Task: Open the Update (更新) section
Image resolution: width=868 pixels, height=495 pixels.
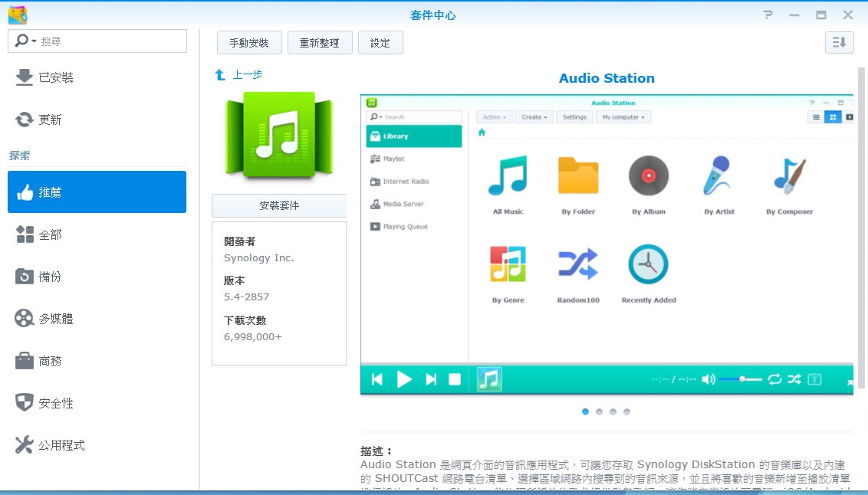Action: point(97,120)
